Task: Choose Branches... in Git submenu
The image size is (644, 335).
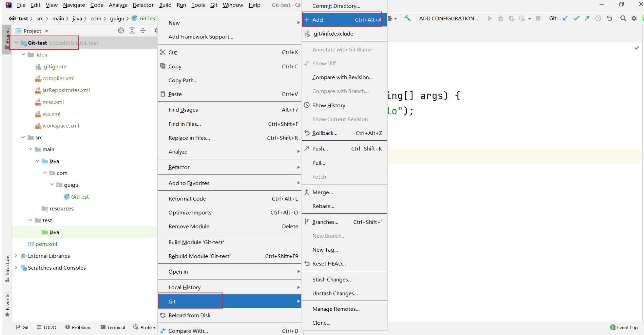Action: coord(345,222)
